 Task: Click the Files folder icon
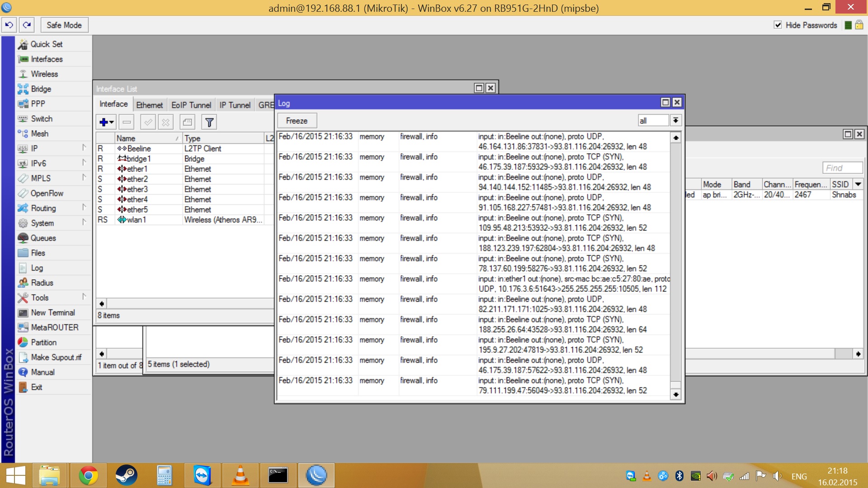23,253
